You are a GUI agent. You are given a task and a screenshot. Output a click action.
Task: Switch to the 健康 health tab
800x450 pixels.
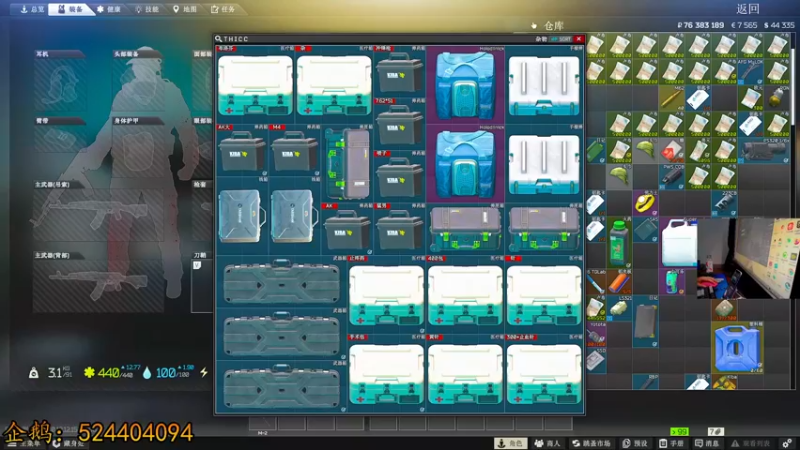[109, 9]
